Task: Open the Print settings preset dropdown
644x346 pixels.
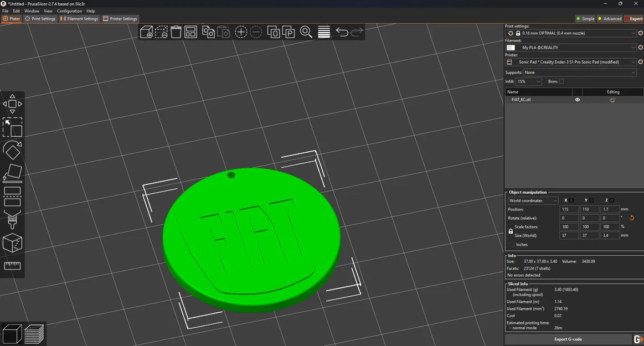Action: coord(571,33)
